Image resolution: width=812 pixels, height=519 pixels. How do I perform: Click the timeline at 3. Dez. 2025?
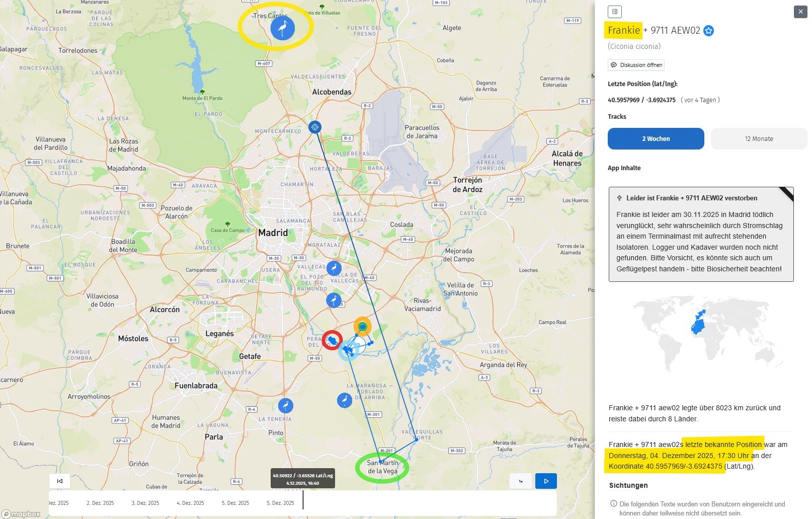click(145, 503)
